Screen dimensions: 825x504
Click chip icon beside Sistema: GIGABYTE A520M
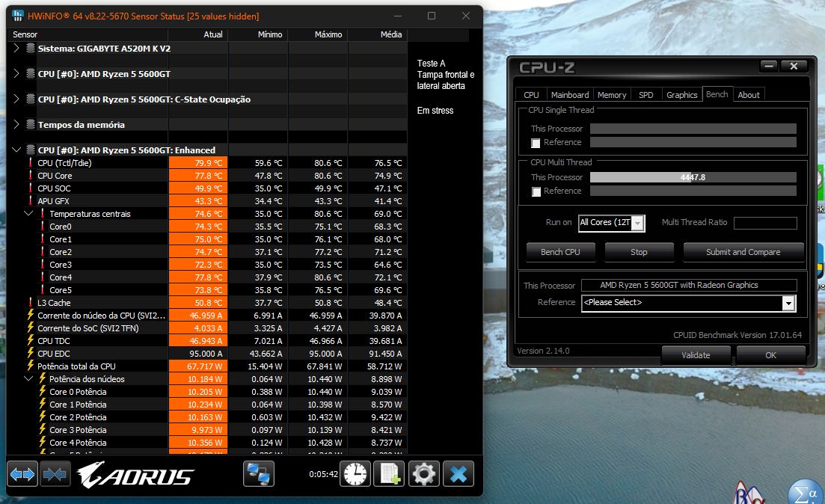pos(31,49)
